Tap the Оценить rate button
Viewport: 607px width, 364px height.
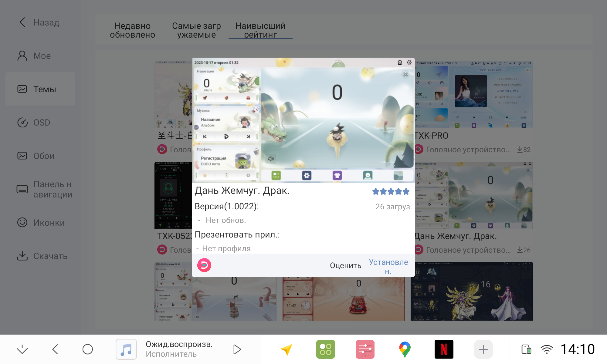click(x=345, y=265)
